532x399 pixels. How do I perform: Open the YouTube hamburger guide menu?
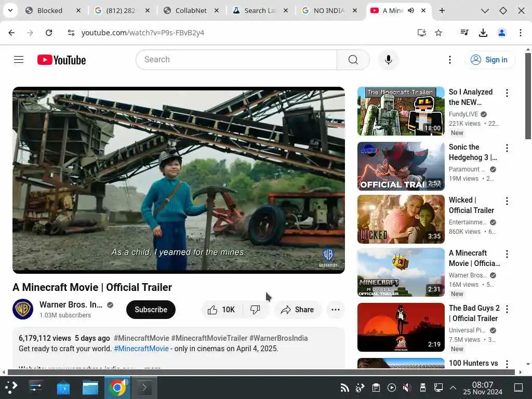coord(19,60)
